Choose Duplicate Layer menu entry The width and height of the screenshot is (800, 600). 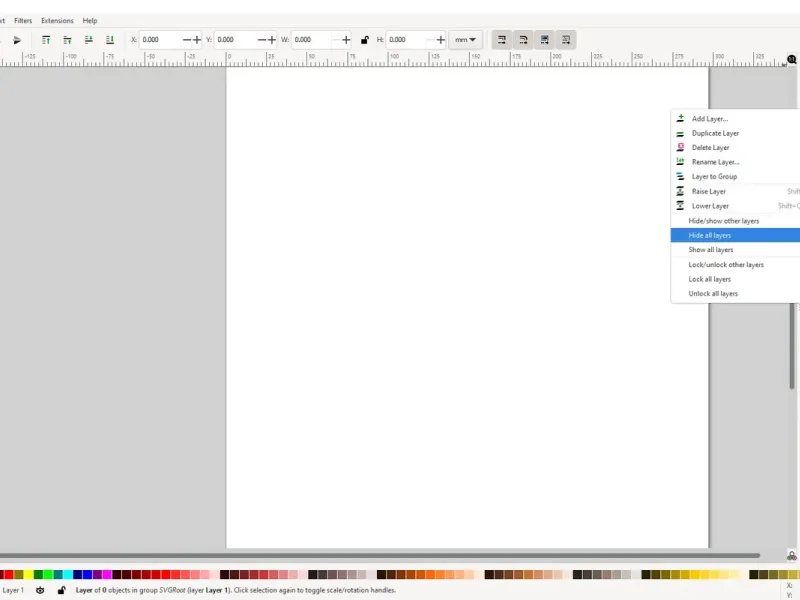point(735,133)
